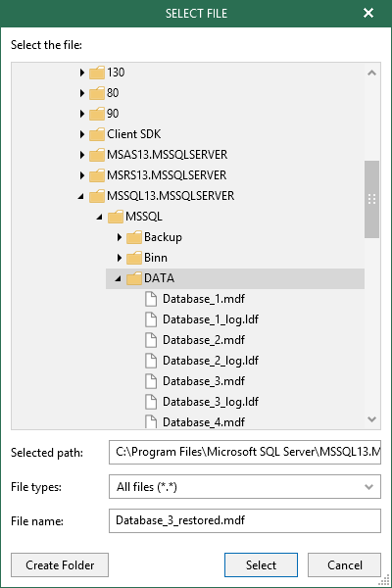The image size is (392, 588).
Task: Select the Database_3.mdf file icon
Action: (151, 381)
